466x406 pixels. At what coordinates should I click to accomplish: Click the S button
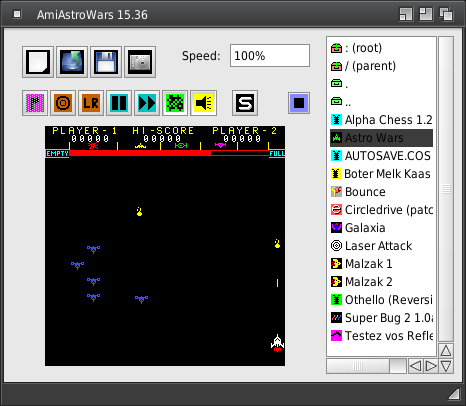[245, 103]
